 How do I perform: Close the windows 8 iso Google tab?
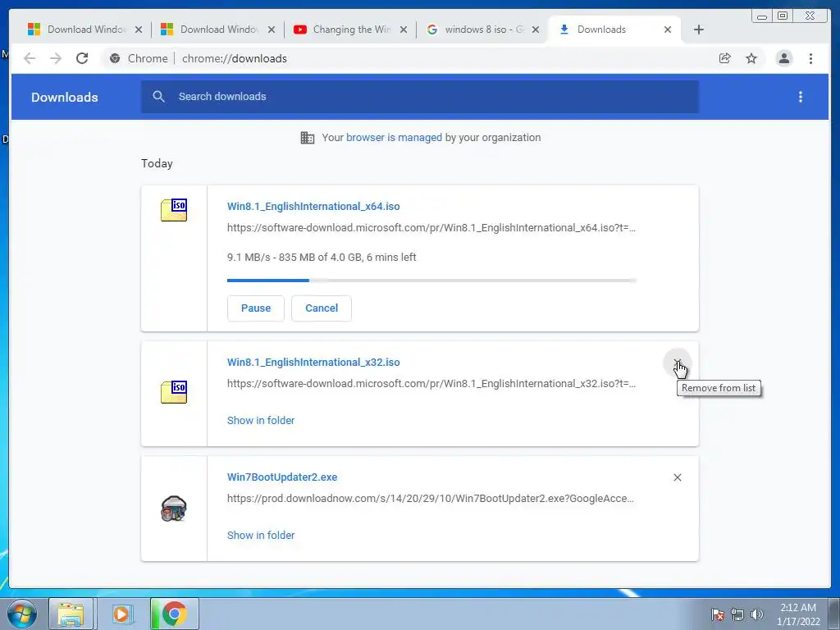click(536, 30)
